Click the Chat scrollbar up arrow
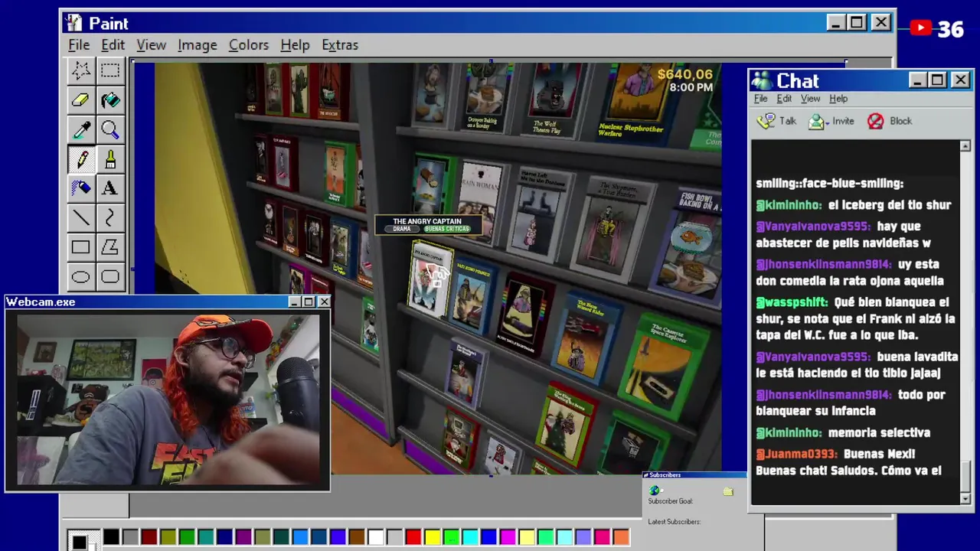The width and height of the screenshot is (980, 551). tap(965, 146)
